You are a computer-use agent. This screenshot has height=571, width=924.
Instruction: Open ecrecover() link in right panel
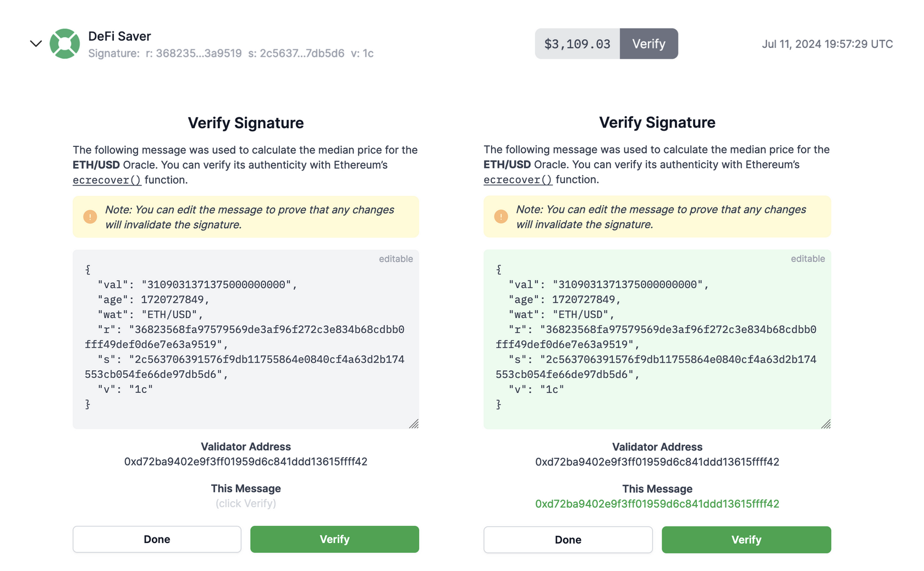coord(518,180)
